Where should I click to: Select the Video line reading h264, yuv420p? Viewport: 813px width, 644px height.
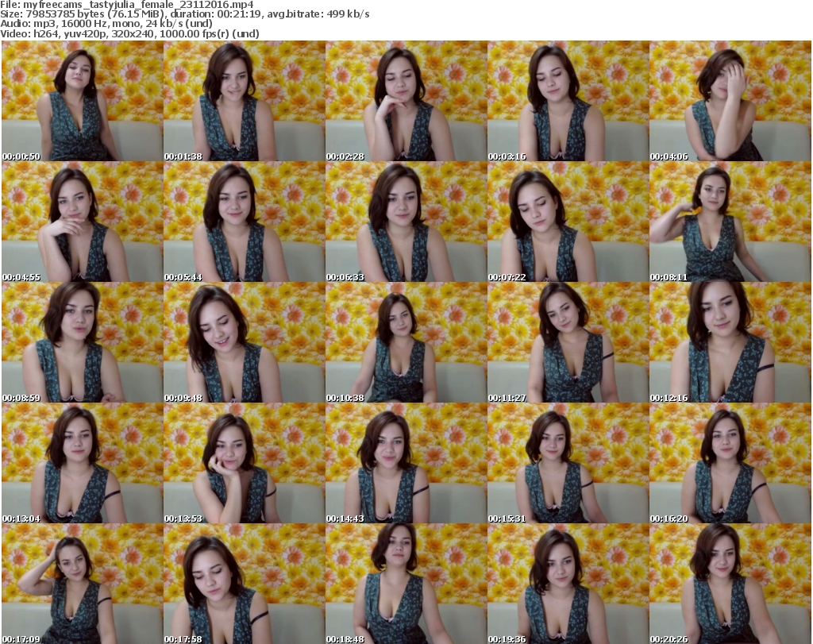click(x=129, y=33)
